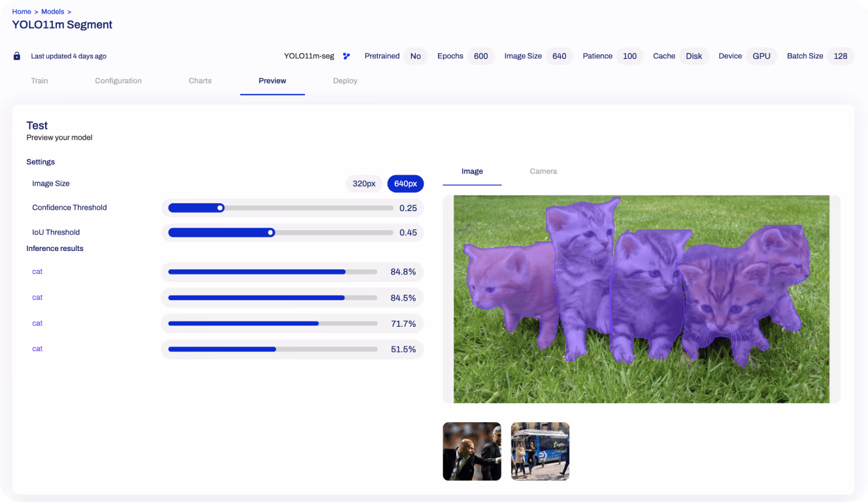
Task: Click the Device value GPU
Action: 761,56
